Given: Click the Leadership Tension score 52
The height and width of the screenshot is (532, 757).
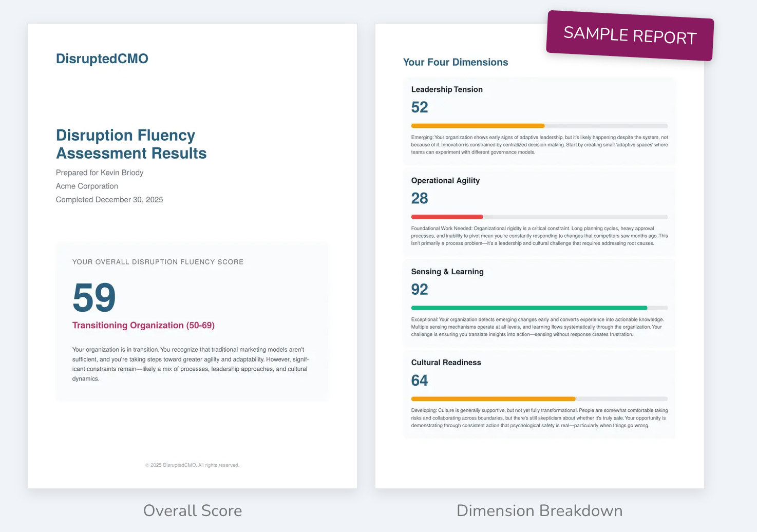Looking at the screenshot, I should [x=420, y=107].
